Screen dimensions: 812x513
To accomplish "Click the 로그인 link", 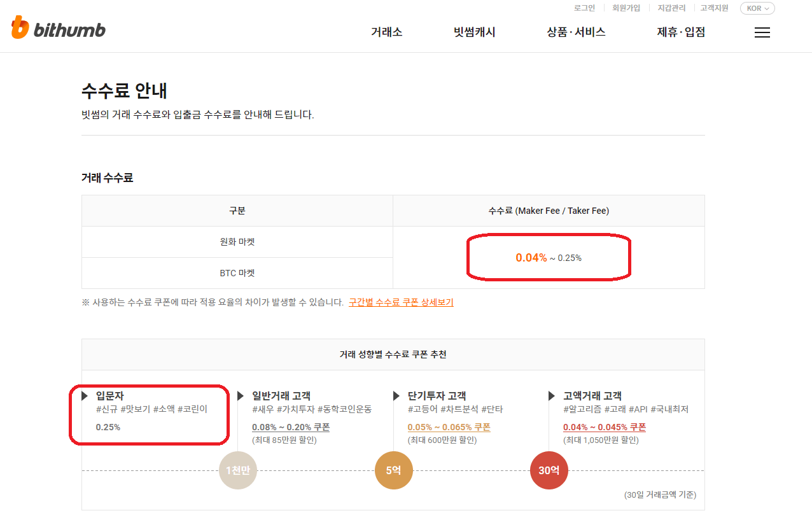I will [x=584, y=8].
